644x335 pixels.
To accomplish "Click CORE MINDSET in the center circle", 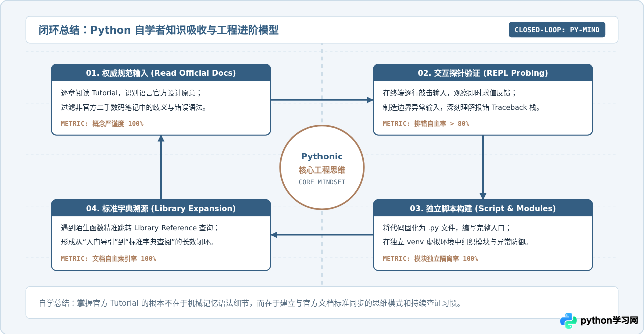I will pos(322,182).
